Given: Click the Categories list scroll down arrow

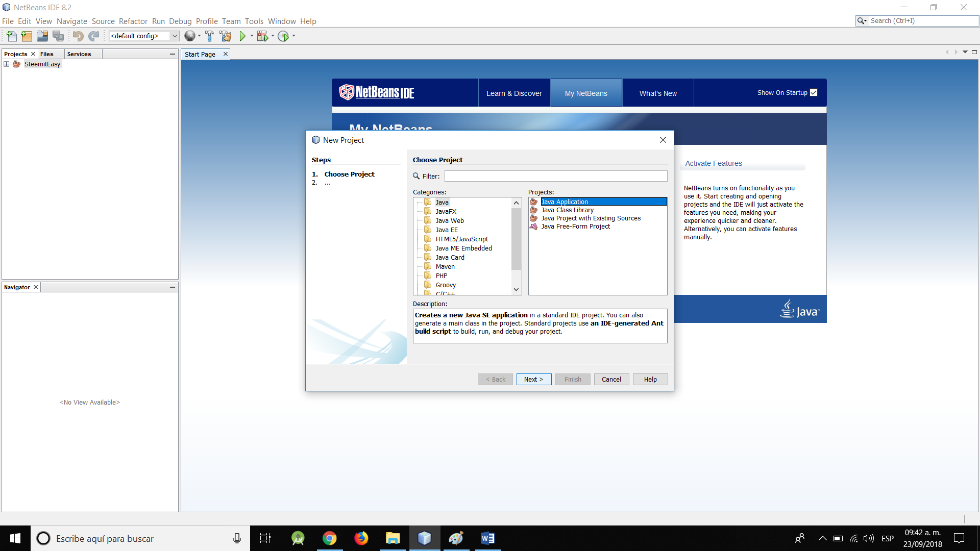Looking at the screenshot, I should click(x=517, y=289).
